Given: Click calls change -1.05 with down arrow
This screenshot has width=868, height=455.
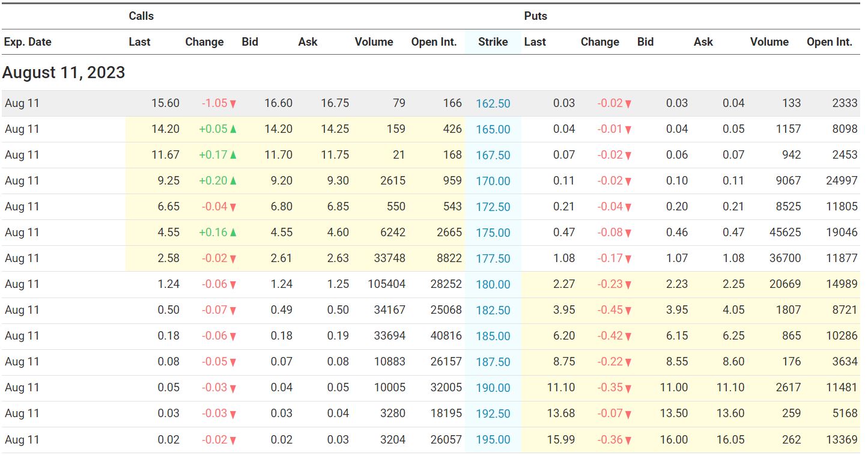Looking at the screenshot, I should click(x=219, y=103).
